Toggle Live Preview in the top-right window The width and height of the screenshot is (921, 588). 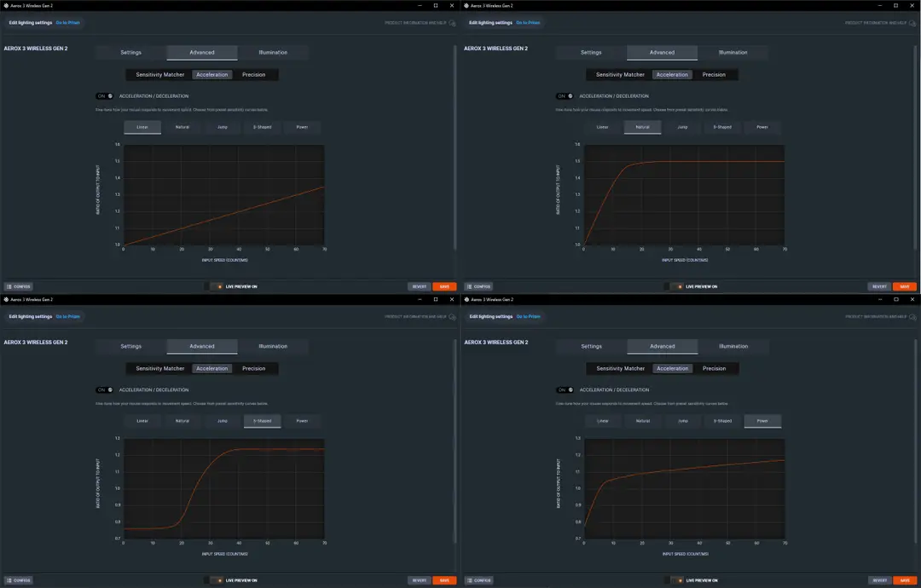(675, 286)
